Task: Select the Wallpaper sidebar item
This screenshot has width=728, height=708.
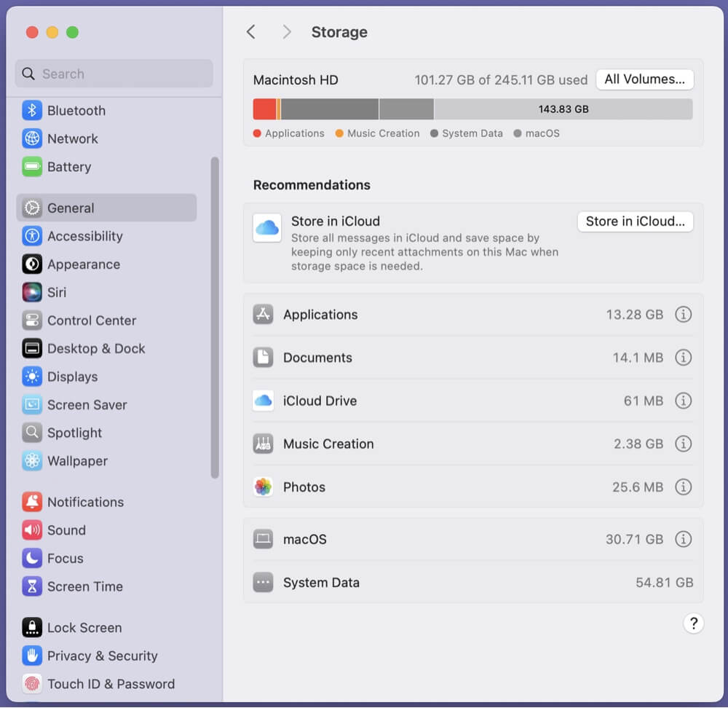Action: click(77, 461)
